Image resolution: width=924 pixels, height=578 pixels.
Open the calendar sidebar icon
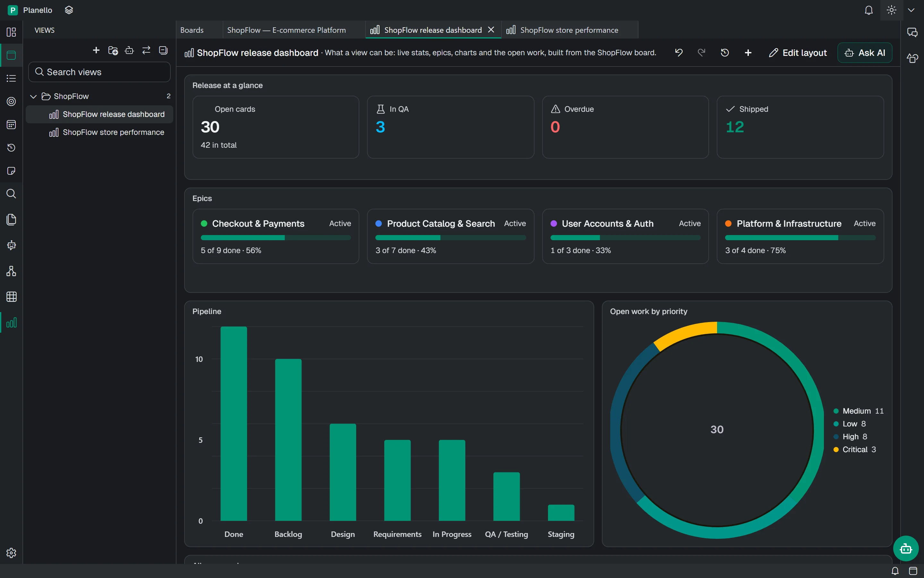(x=12, y=125)
